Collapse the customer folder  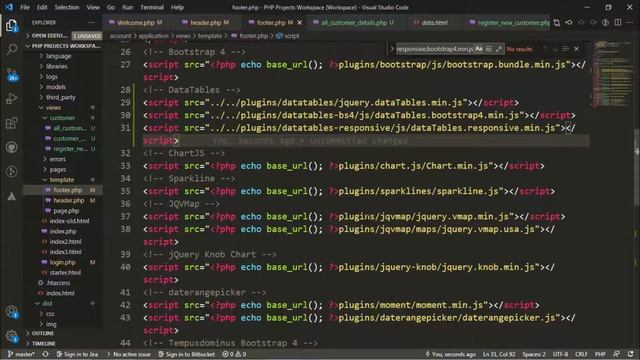coord(62,118)
